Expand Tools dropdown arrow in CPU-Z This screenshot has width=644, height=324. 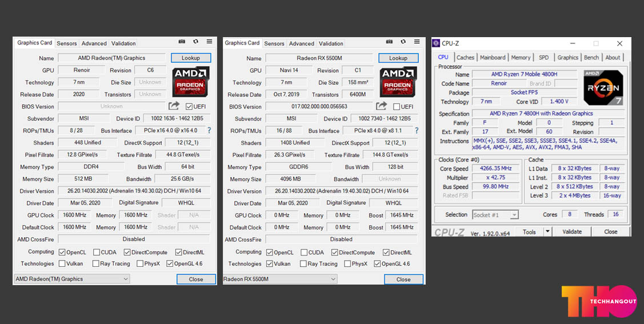click(x=547, y=231)
